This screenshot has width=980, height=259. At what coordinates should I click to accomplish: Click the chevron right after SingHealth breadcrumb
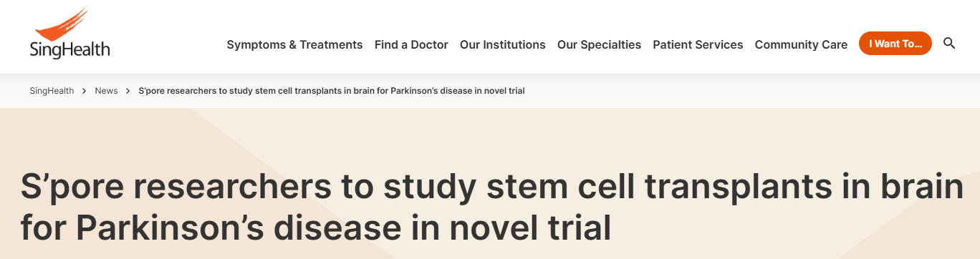click(x=85, y=91)
